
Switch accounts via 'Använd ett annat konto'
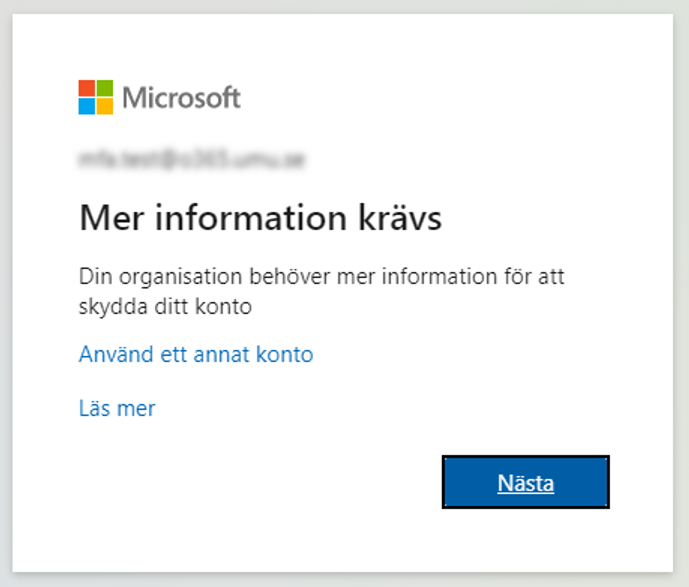[196, 354]
